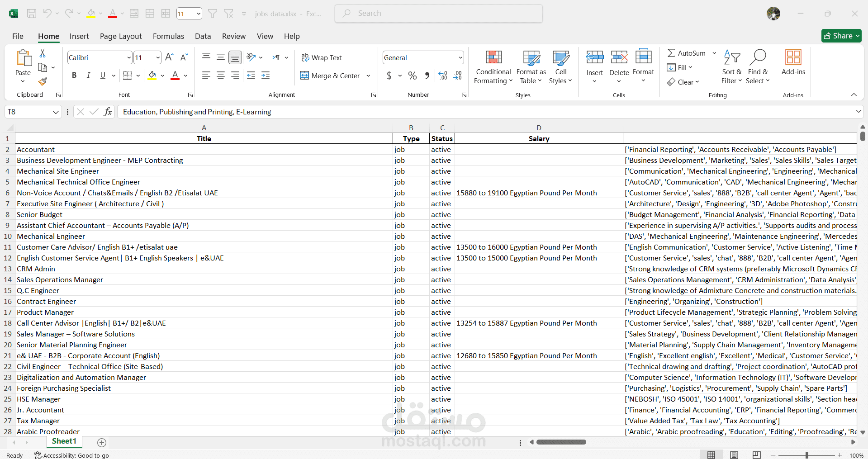
Task: Toggle Bold formatting
Action: pos(74,76)
